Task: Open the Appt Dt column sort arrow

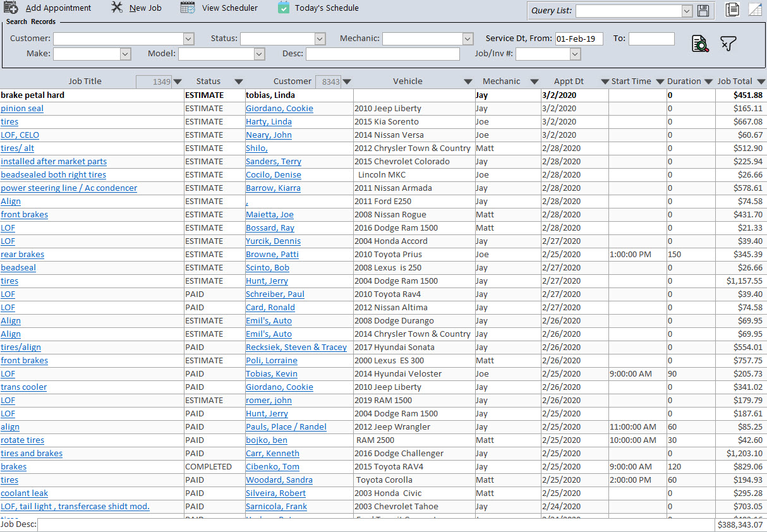Action: coord(605,82)
